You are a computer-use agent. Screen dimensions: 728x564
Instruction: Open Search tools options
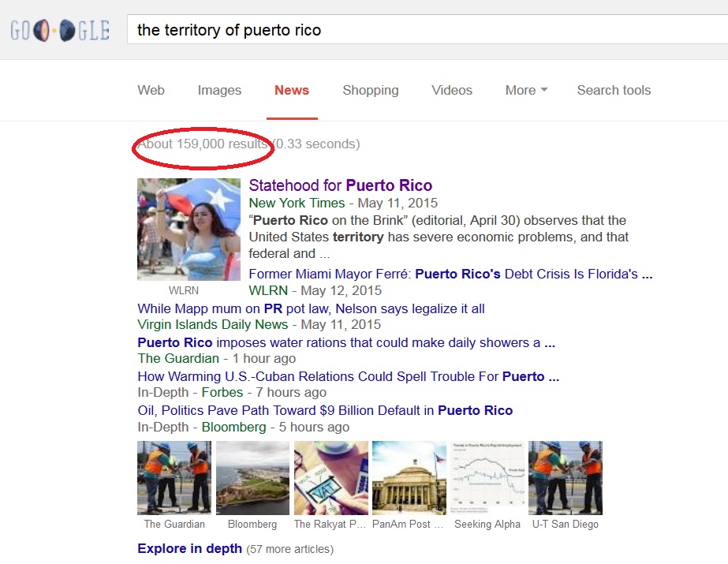(x=614, y=90)
